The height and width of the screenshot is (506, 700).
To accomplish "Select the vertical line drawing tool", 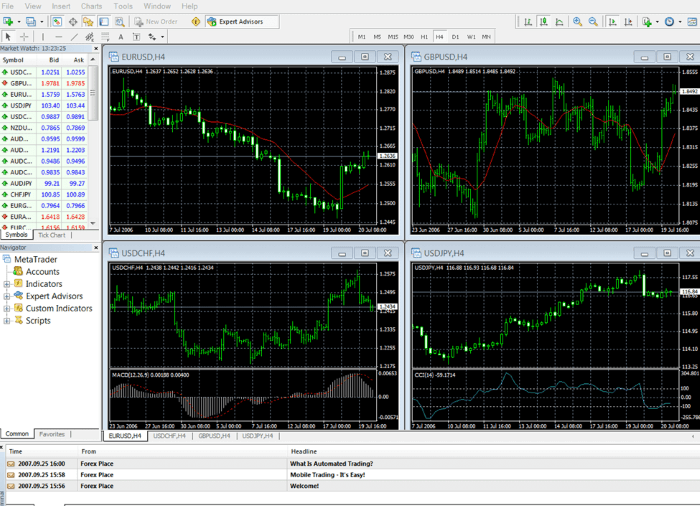I will coord(43,37).
